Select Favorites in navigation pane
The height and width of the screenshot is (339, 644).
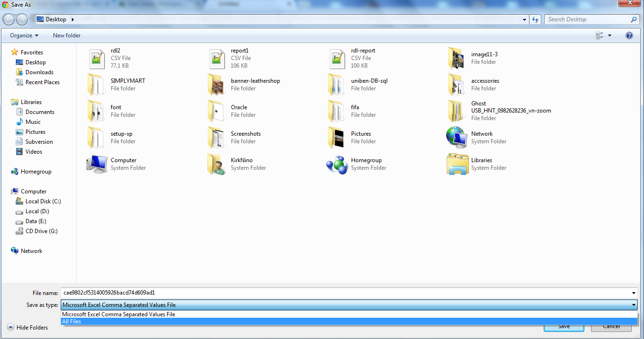pyautogui.click(x=32, y=52)
